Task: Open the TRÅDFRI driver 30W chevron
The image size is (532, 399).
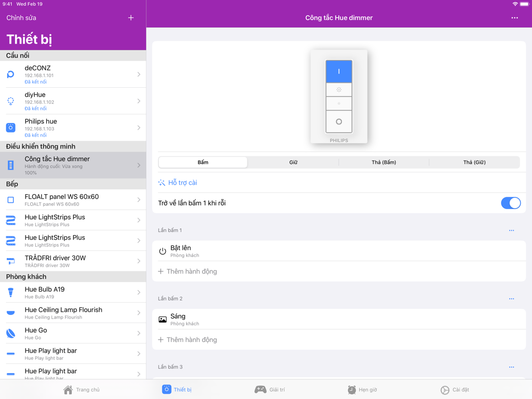Action: tap(139, 261)
